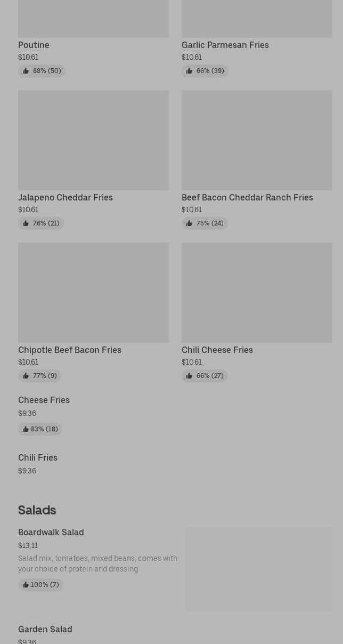Click thumbs-up icon for Jalapeno Cheddar Fries
Image resolution: width=343 pixels, height=644 pixels.
26,223
